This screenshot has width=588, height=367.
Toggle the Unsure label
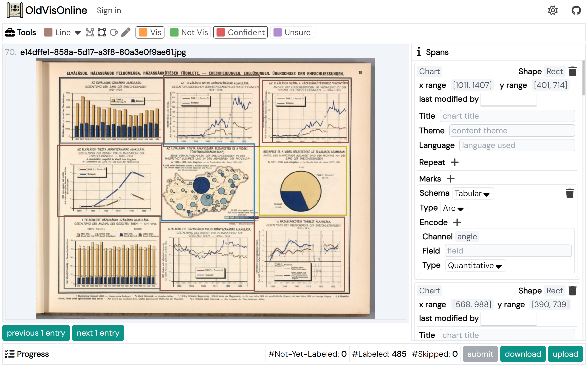292,32
